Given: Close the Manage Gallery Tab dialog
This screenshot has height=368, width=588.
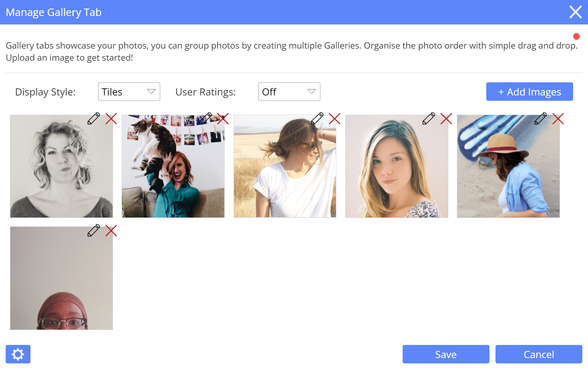Looking at the screenshot, I should (x=576, y=12).
